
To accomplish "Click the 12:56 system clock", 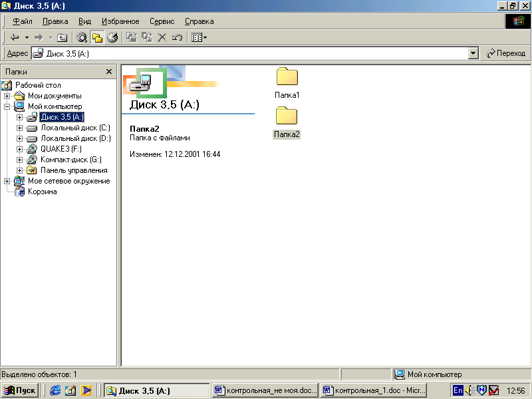I will point(516,391).
